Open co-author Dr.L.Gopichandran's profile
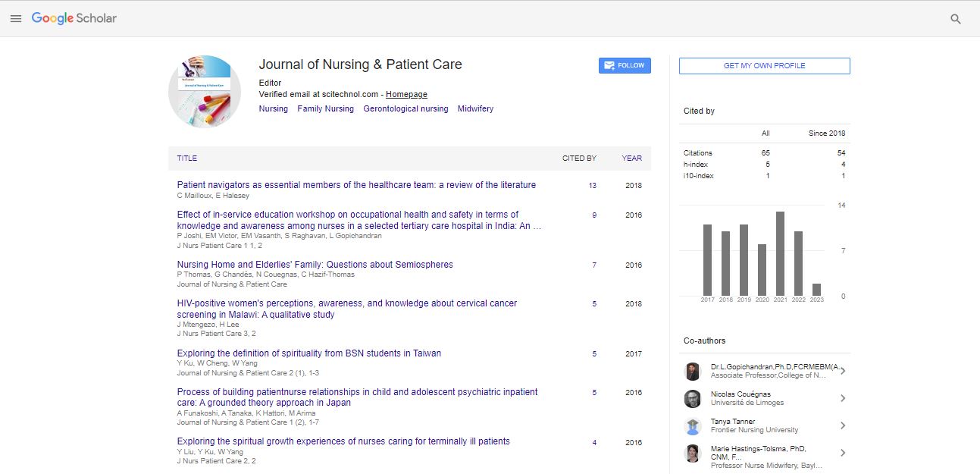This screenshot has width=980, height=474. coord(777,367)
